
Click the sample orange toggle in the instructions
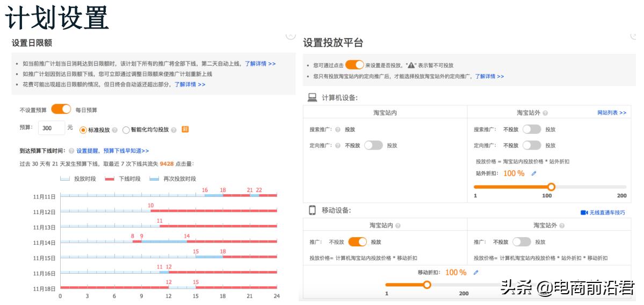pyautogui.click(x=354, y=65)
